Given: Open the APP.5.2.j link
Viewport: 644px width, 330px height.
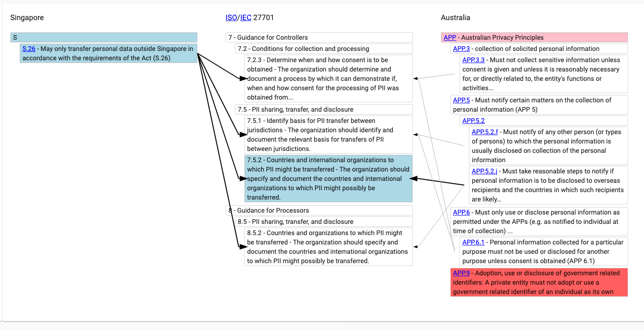Looking at the screenshot, I should pyautogui.click(x=484, y=171).
